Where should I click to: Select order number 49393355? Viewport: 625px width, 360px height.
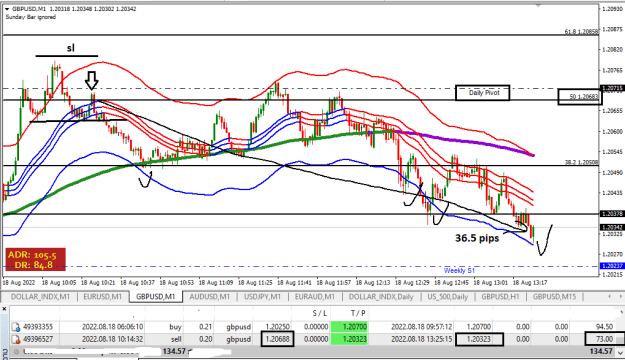point(37,327)
